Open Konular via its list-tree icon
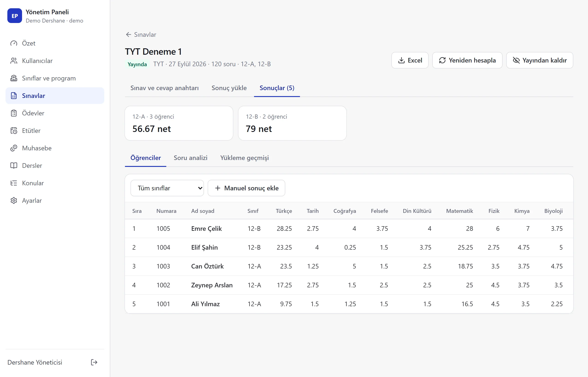This screenshot has height=377, width=588. click(x=14, y=183)
